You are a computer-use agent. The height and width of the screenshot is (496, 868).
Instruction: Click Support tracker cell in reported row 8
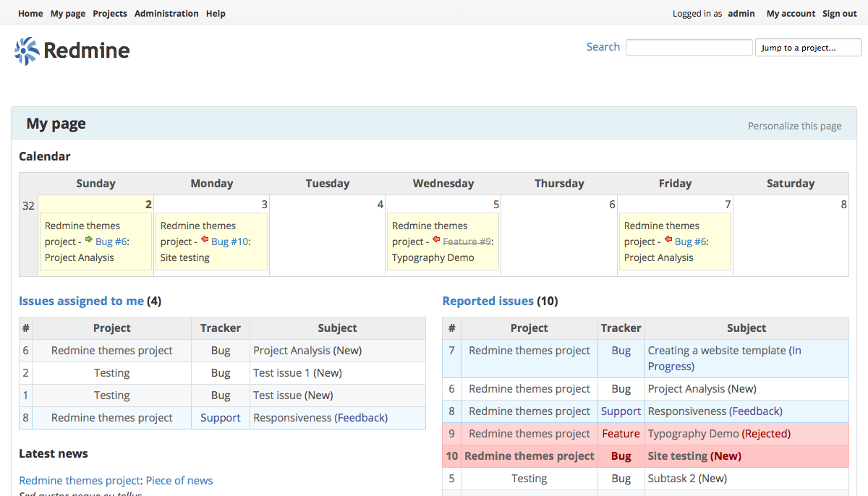[x=621, y=411]
